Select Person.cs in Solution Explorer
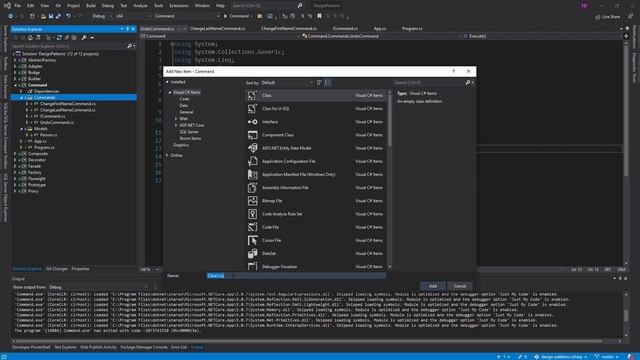This screenshot has height=360, width=640. [49, 135]
